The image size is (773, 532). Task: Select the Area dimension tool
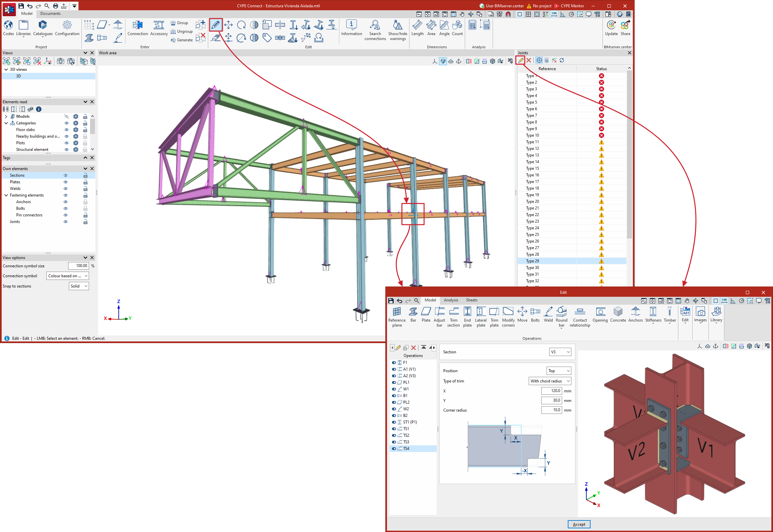point(431,28)
